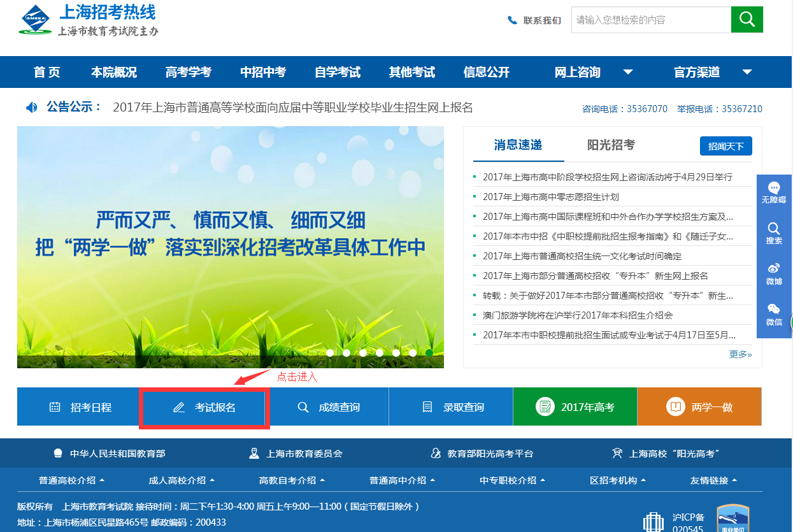Screen dimensions: 793x532
Task: Open the 微信 WeChat sidebar icon
Action: pyautogui.click(x=774, y=314)
